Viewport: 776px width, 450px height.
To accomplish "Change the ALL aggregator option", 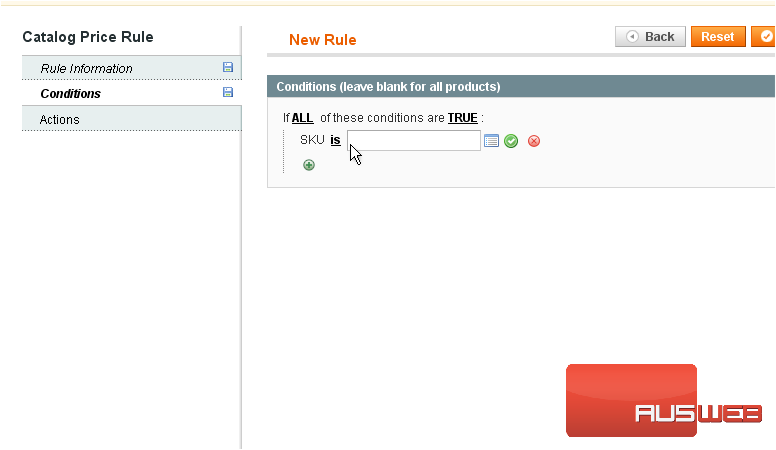I will coord(302,118).
